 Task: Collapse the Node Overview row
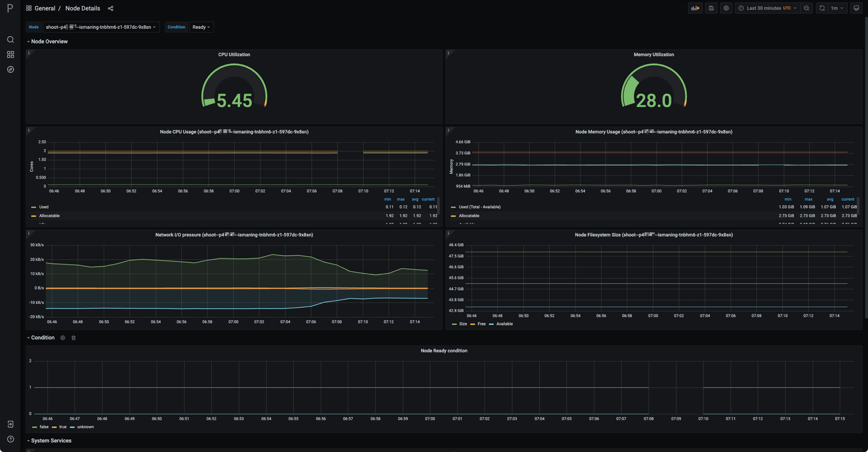(49, 42)
